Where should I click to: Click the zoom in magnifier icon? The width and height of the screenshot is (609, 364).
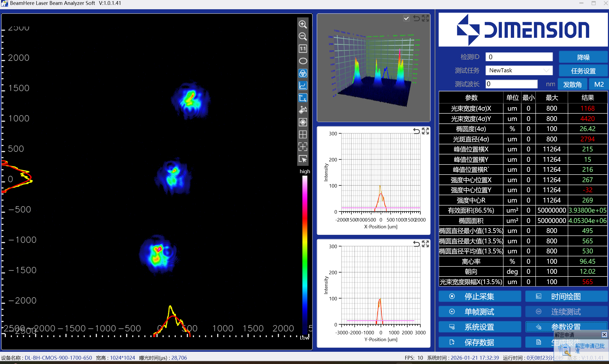(303, 24)
